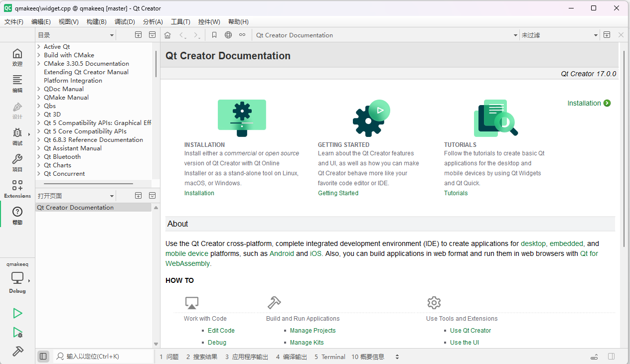Image resolution: width=630 pixels, height=364 pixels.
Task: Show the 5 Terminal pane
Action: [330, 357]
